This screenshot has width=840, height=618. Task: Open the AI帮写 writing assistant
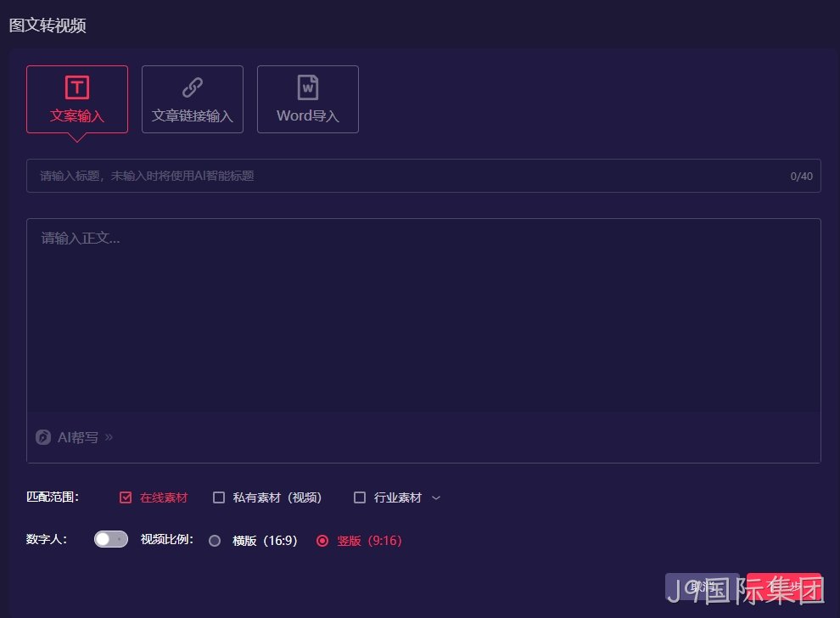pyautogui.click(x=75, y=437)
